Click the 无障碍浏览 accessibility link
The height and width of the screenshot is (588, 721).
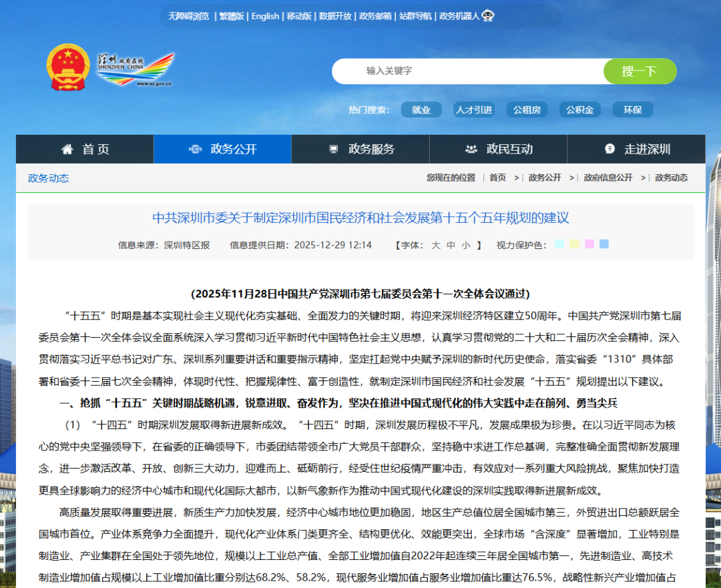(x=188, y=16)
